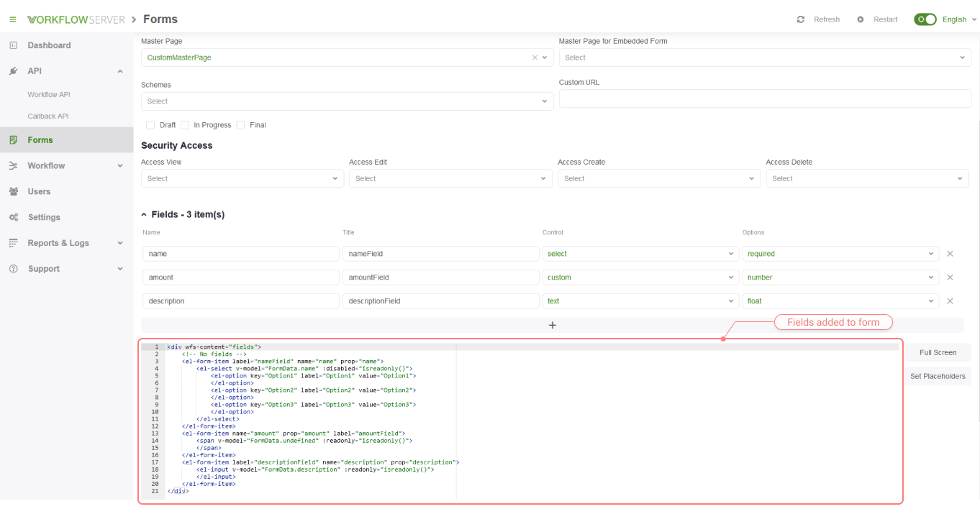Expand the Support sidebar group
This screenshot has width=980, height=509.
(120, 269)
